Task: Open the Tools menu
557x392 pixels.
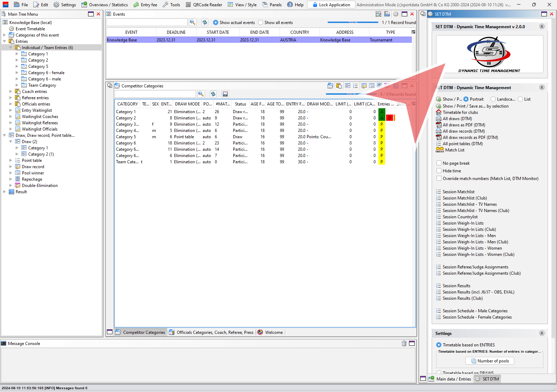Action: point(171,5)
